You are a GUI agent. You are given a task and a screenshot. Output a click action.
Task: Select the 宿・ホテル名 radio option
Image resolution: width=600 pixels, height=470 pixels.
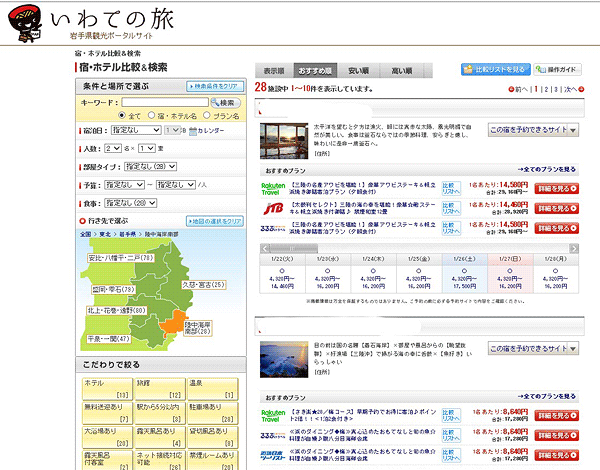(x=151, y=116)
